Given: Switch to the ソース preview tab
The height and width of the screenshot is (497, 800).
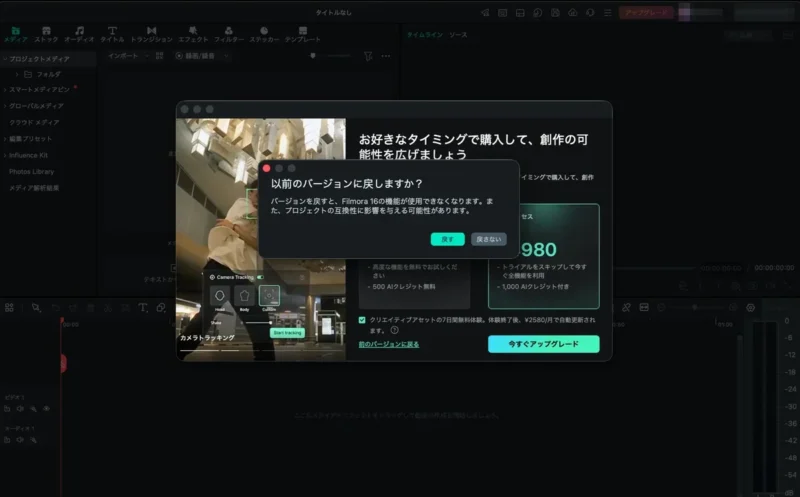Looking at the screenshot, I should [x=458, y=35].
